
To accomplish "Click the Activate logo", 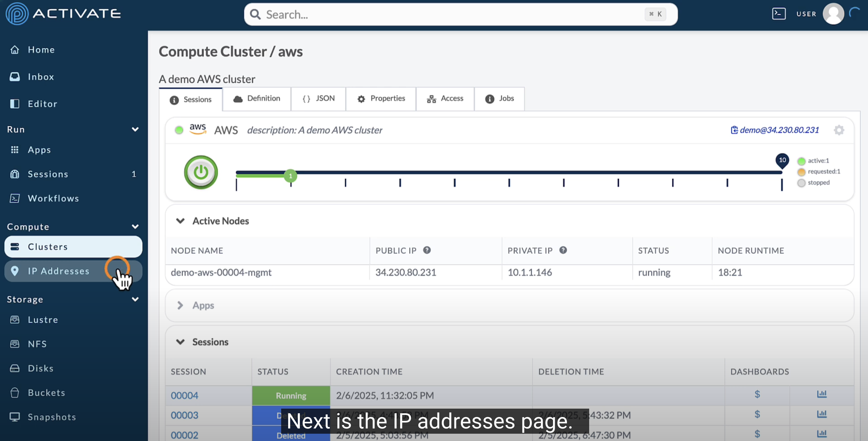I will pos(63,14).
